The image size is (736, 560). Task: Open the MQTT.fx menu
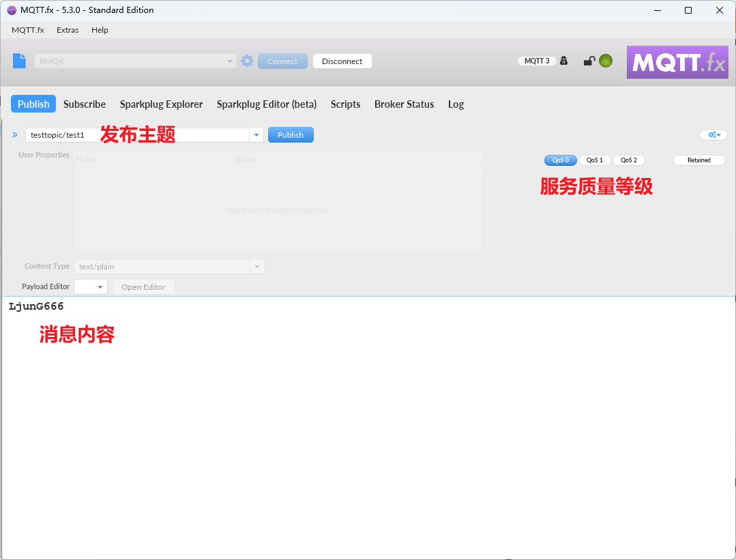(28, 30)
